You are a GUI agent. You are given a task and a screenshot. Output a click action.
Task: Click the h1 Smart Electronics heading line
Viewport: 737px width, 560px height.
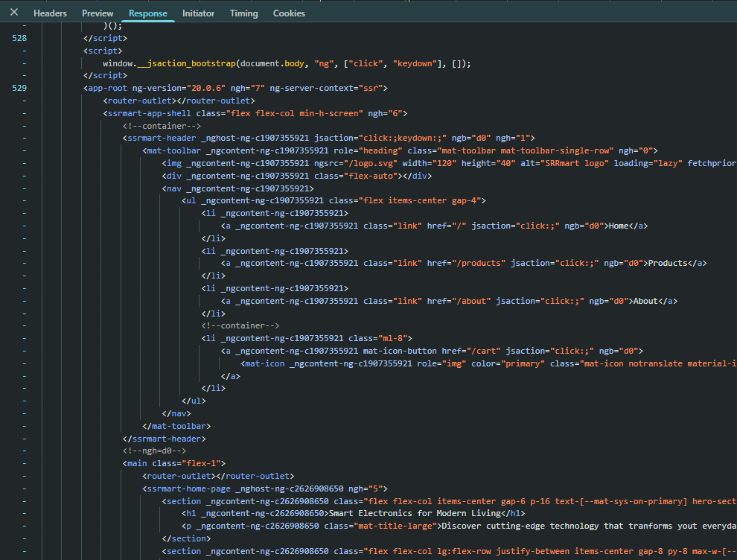pos(354,513)
